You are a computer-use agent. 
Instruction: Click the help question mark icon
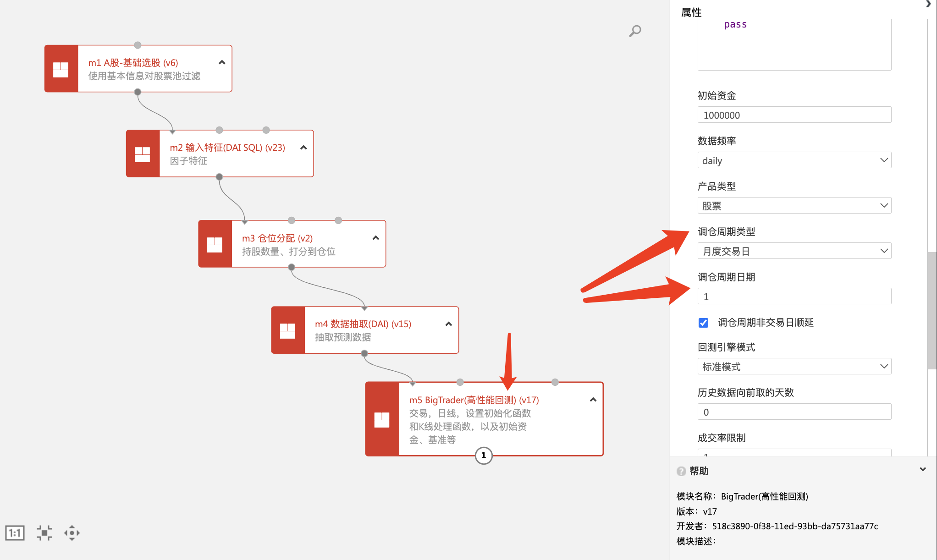(x=681, y=471)
